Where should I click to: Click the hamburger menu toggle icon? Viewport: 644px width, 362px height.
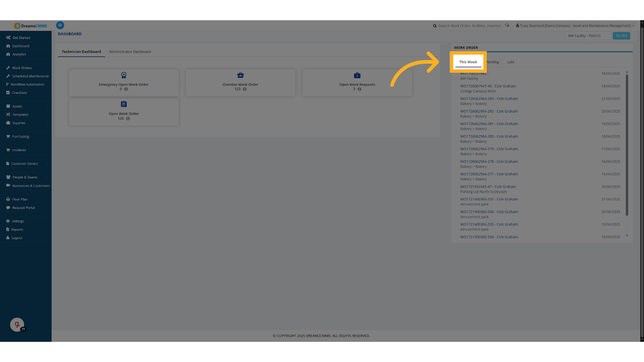click(60, 25)
